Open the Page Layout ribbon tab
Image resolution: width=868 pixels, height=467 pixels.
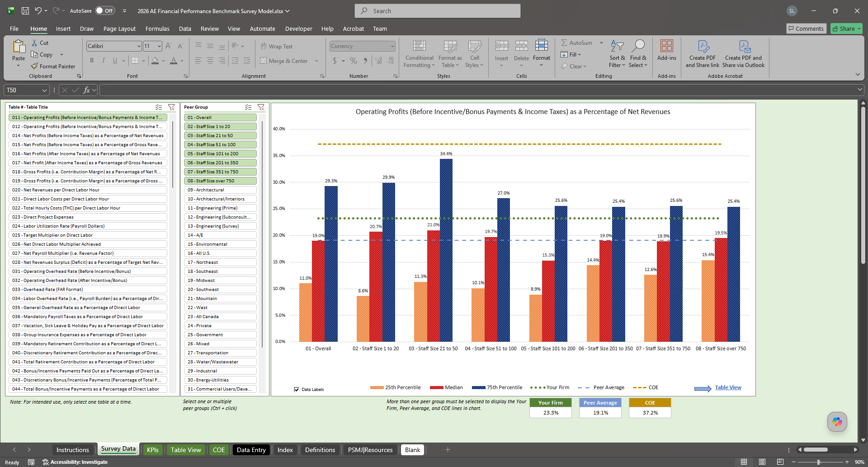pos(119,29)
